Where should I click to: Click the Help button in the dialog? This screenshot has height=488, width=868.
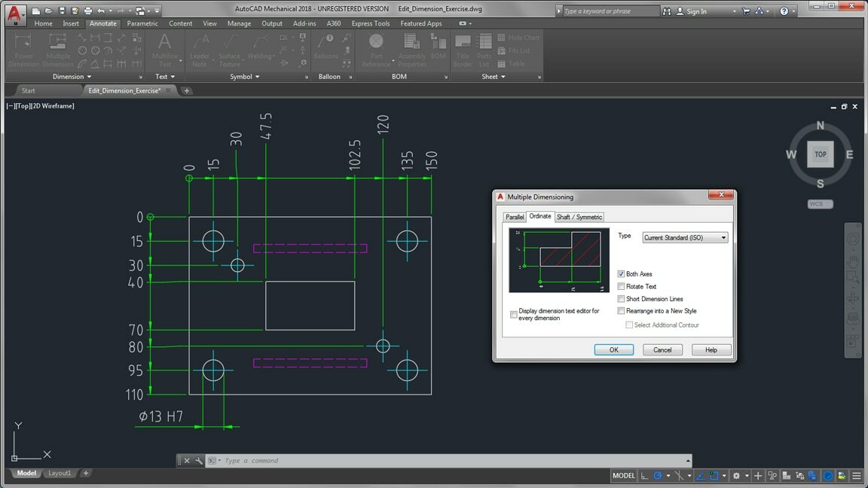click(711, 349)
